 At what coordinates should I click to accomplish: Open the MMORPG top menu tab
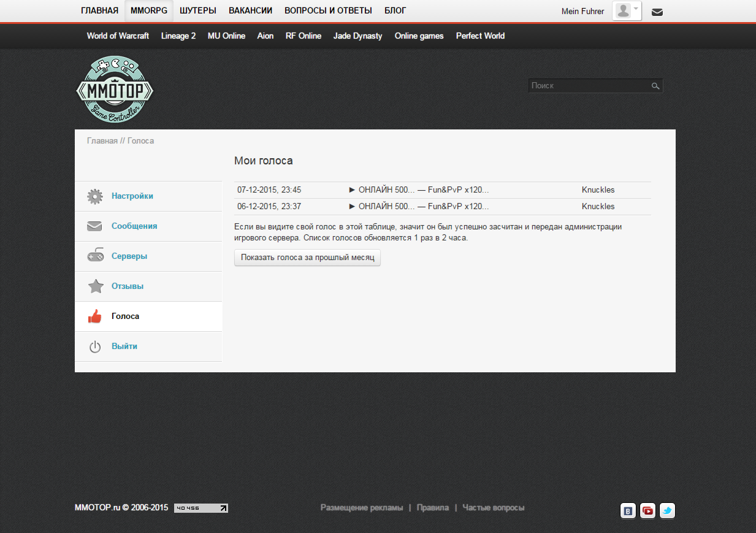149,10
